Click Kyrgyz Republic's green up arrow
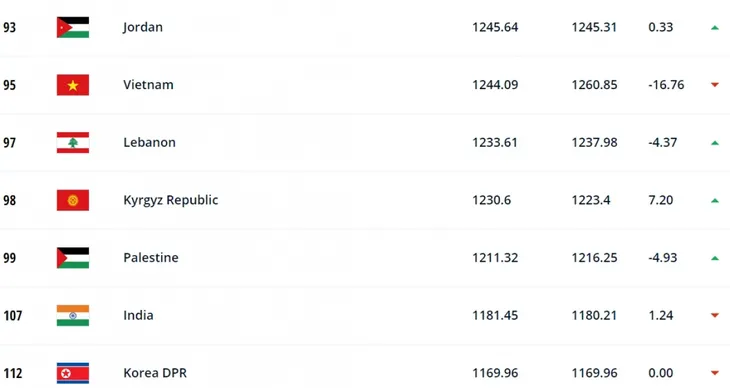 pyautogui.click(x=715, y=201)
